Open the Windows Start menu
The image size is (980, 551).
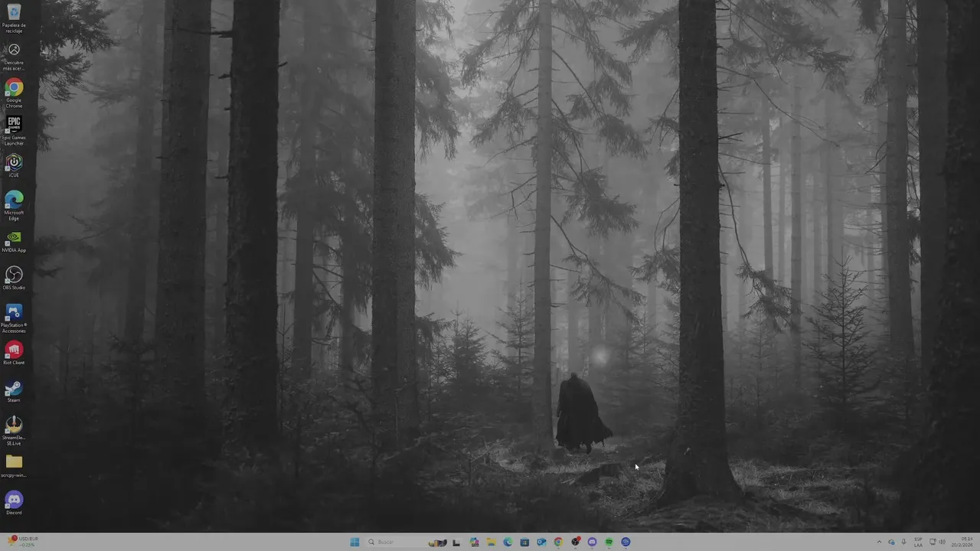coord(354,542)
